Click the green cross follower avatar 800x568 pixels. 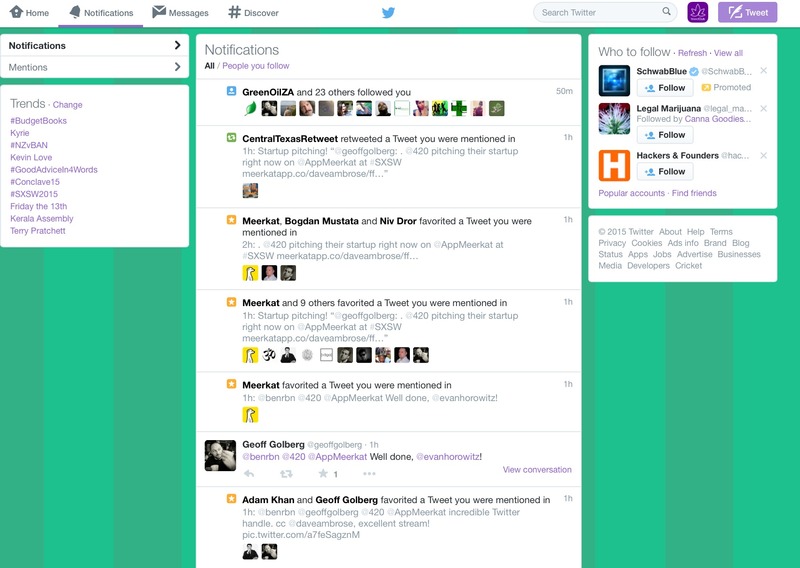[x=459, y=108]
